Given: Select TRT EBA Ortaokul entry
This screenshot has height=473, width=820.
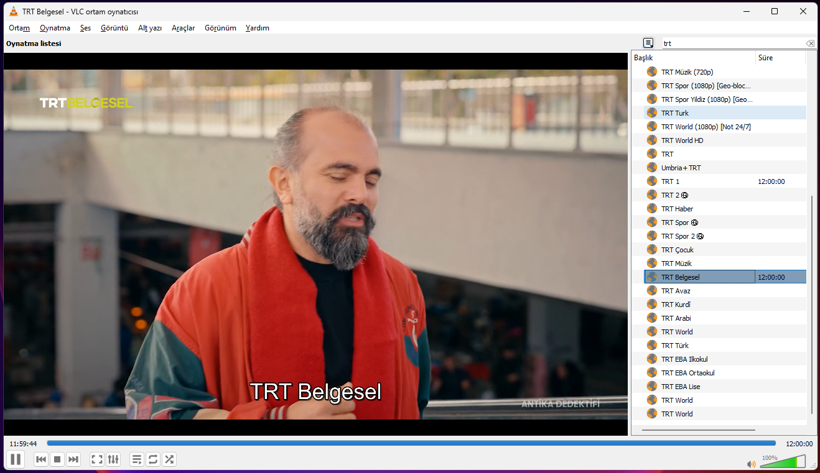Looking at the screenshot, I should [725, 373].
